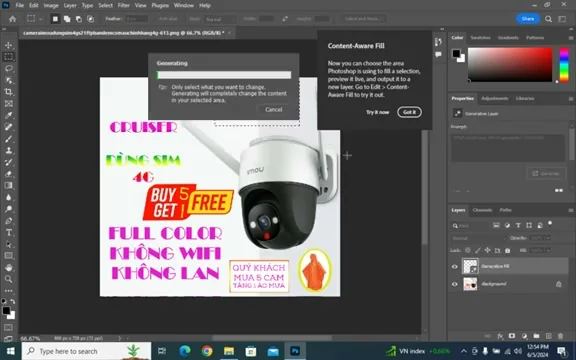This screenshot has height=360, width=576.
Task: Click the Home icon in options bar
Action: [12, 19]
